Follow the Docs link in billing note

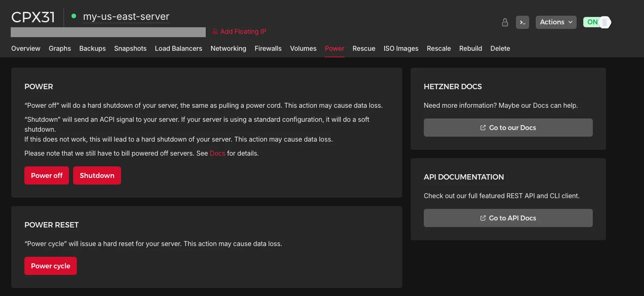pyautogui.click(x=218, y=153)
